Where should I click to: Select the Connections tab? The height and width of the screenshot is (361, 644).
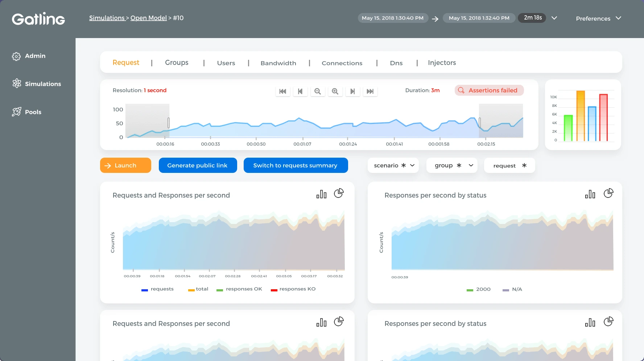342,63
